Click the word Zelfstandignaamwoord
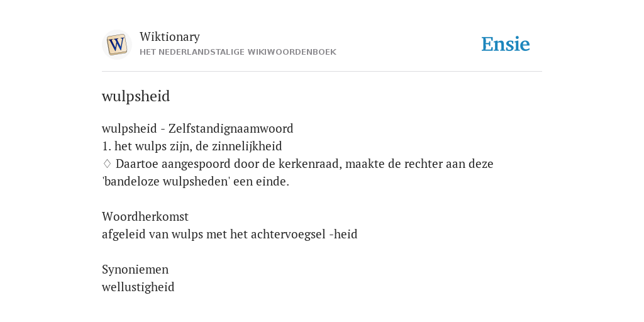Image resolution: width=644 pixels, height=322 pixels. (231, 128)
